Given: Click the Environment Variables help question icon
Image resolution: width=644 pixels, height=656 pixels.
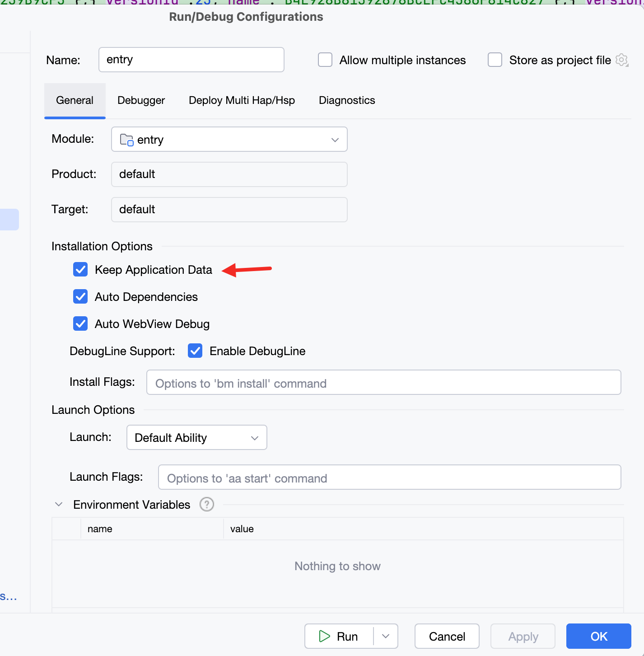Looking at the screenshot, I should pyautogui.click(x=206, y=504).
